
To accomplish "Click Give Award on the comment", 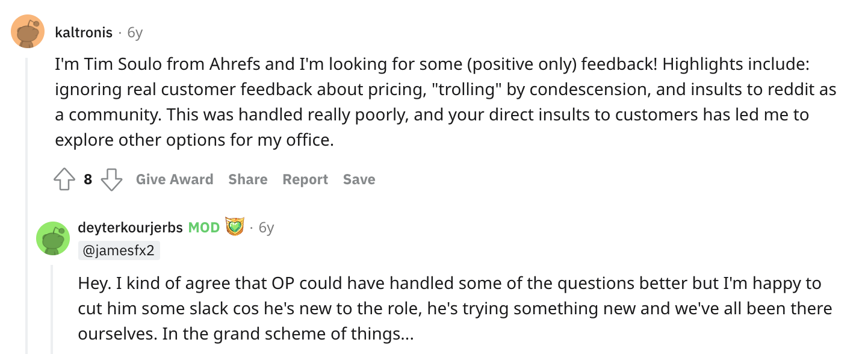I will point(175,179).
